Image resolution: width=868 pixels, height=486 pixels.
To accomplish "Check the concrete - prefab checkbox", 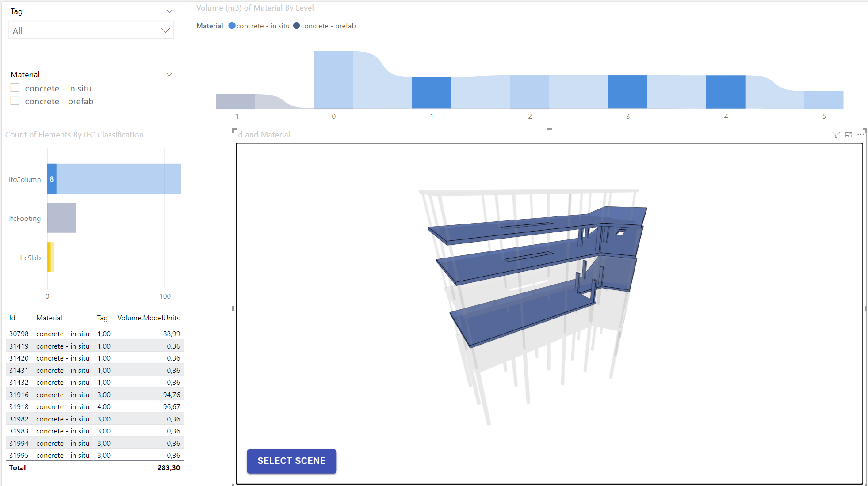I will tap(15, 100).
